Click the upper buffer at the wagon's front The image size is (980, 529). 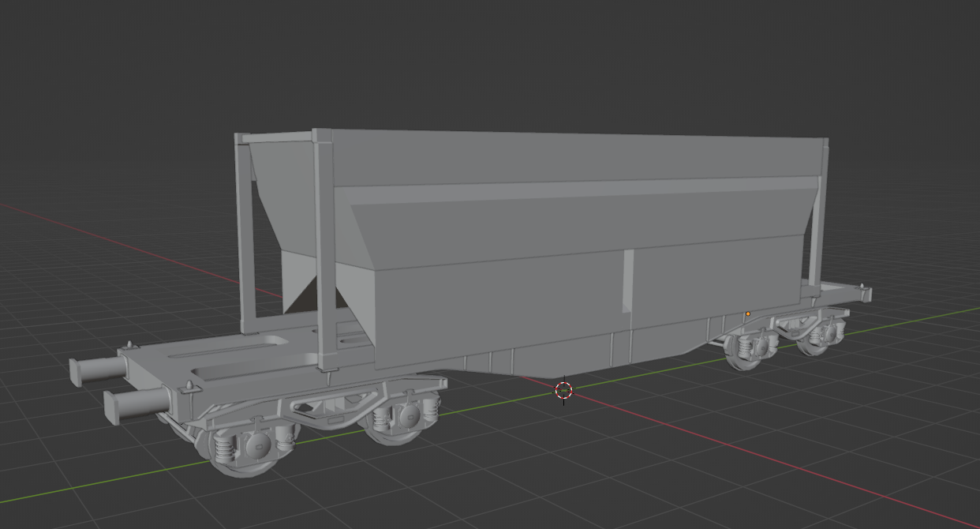pyautogui.click(x=98, y=370)
